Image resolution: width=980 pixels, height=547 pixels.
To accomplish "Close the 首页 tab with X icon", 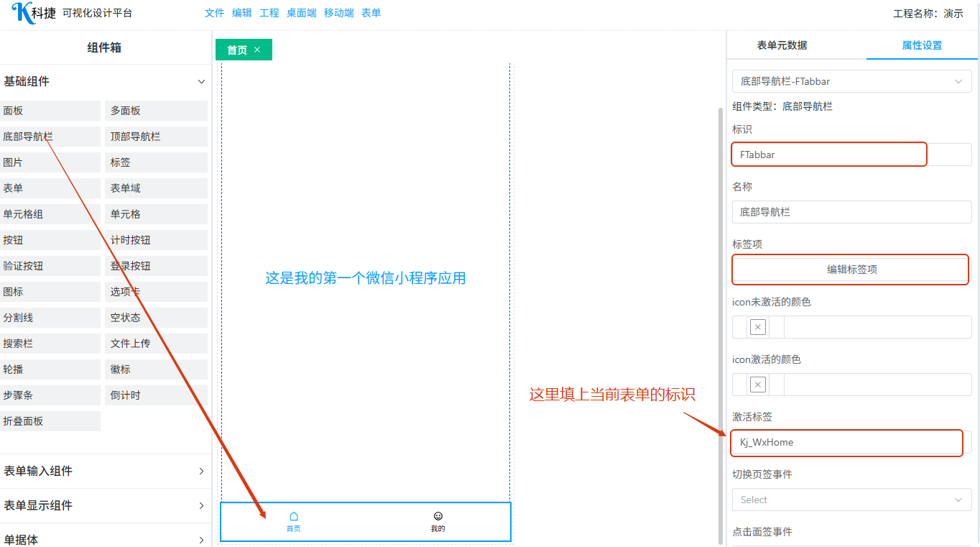I will tap(257, 50).
